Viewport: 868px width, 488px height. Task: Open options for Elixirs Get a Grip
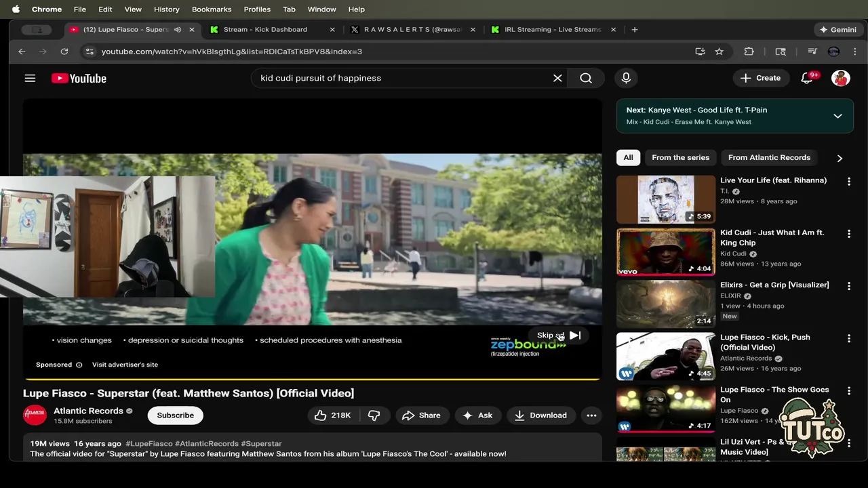coord(848,286)
